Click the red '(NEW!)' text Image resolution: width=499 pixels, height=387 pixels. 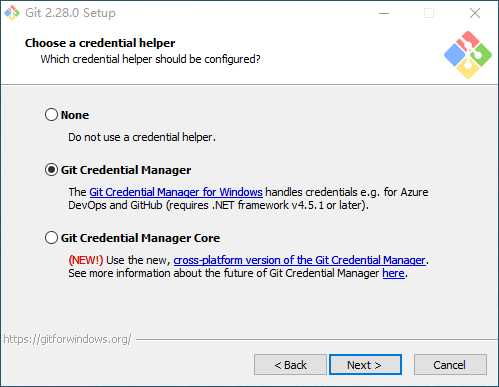[86, 260]
